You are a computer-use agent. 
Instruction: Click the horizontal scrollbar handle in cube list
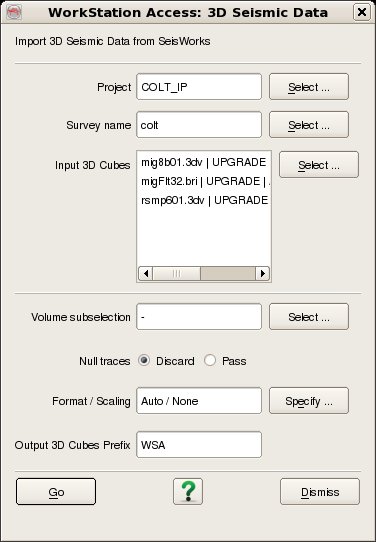[x=177, y=273]
